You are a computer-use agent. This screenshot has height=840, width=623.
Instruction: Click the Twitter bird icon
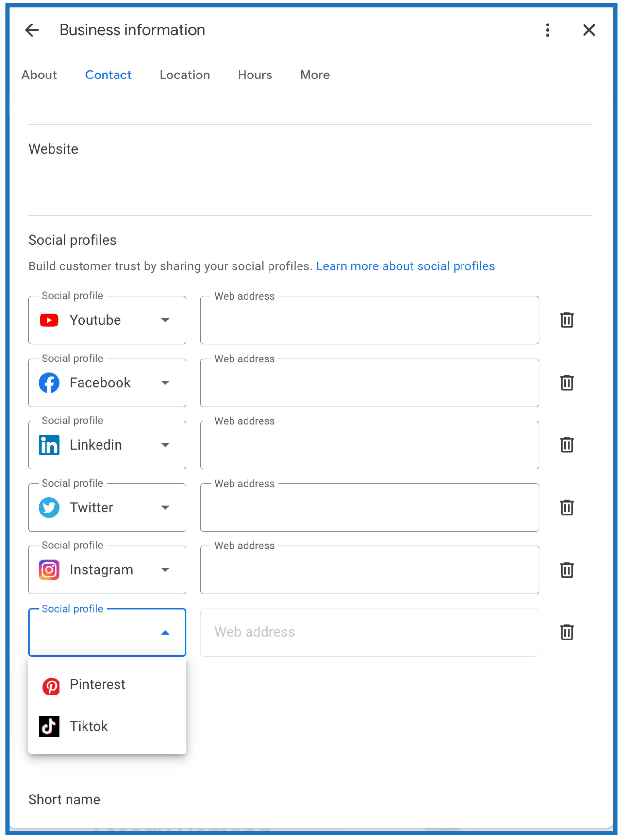point(49,507)
